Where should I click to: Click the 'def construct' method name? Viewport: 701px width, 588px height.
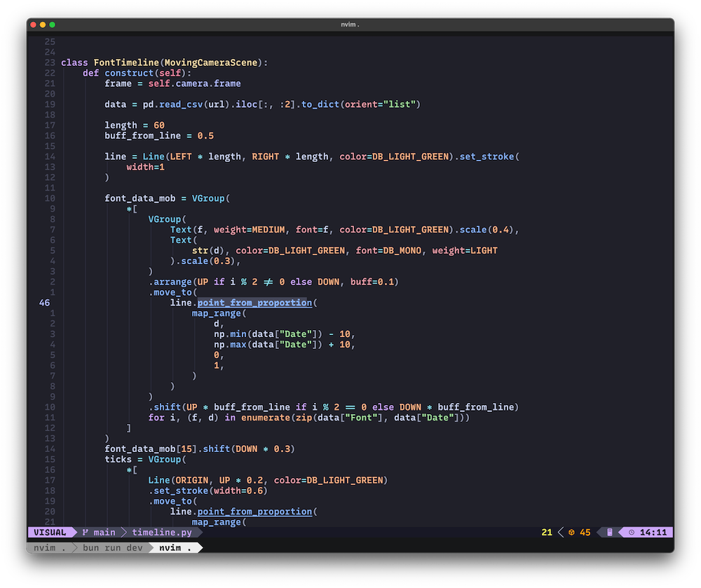(129, 73)
